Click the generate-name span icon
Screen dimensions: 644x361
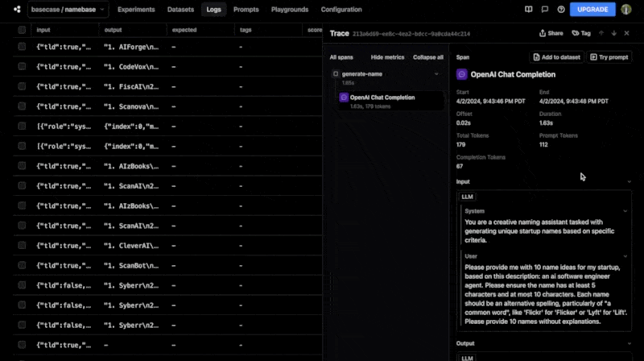coord(336,74)
